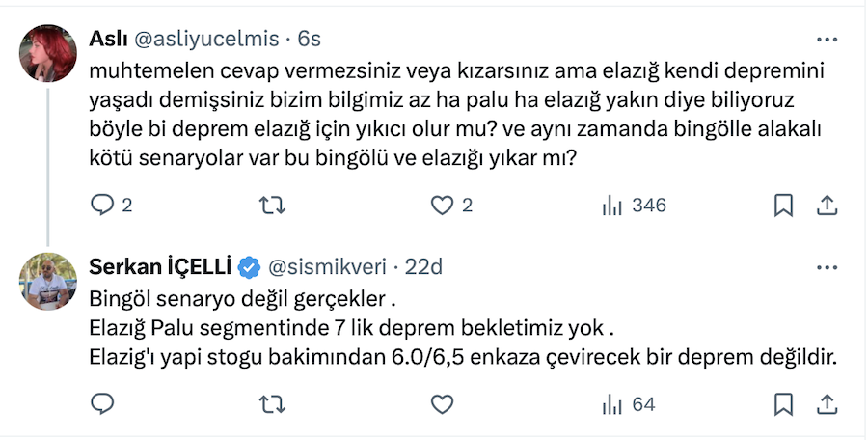Open the 22d timestamp link
The width and height of the screenshot is (868, 440).
click(x=424, y=265)
